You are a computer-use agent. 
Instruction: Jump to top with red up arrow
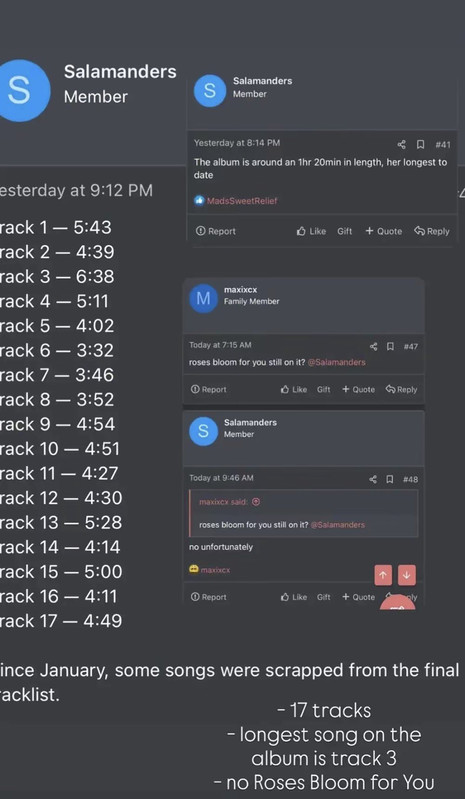pos(383,575)
